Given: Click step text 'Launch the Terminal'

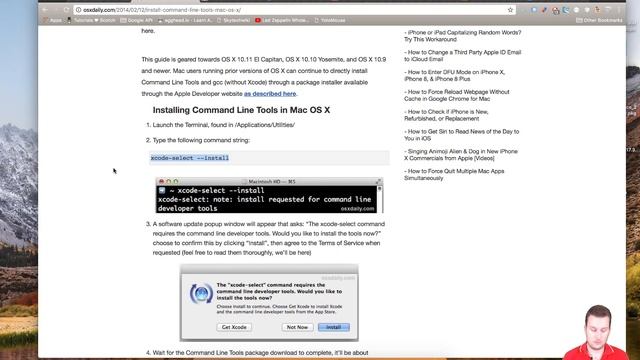Looking at the screenshot, I should pyautogui.click(x=224, y=125).
